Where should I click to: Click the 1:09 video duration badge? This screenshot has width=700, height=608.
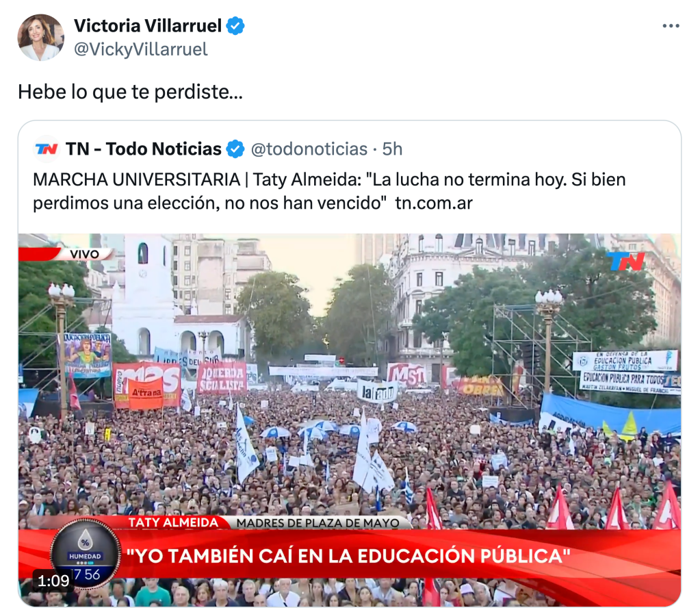coord(53,581)
